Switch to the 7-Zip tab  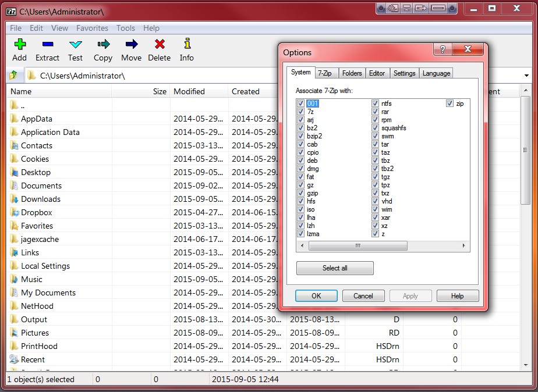click(x=325, y=73)
